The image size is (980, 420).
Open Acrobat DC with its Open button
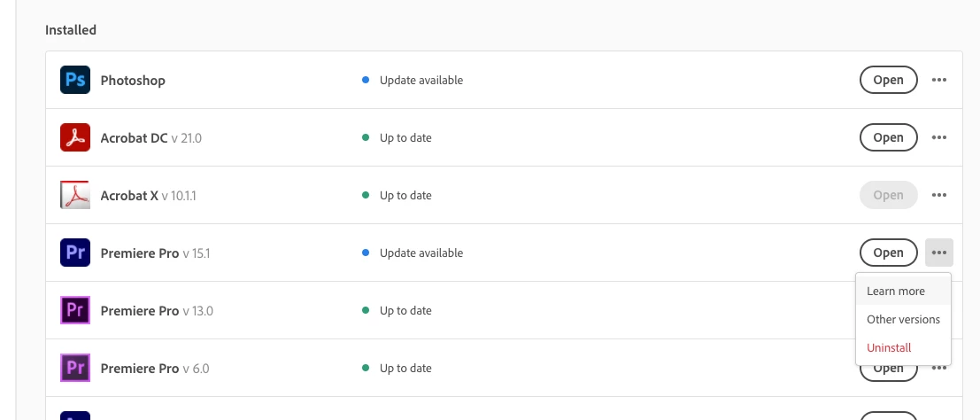(x=888, y=137)
